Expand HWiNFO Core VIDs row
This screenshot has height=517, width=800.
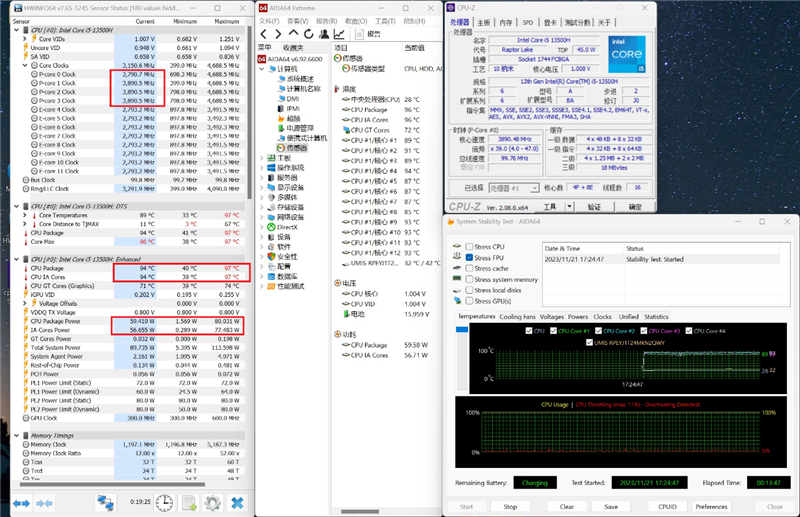[24, 39]
